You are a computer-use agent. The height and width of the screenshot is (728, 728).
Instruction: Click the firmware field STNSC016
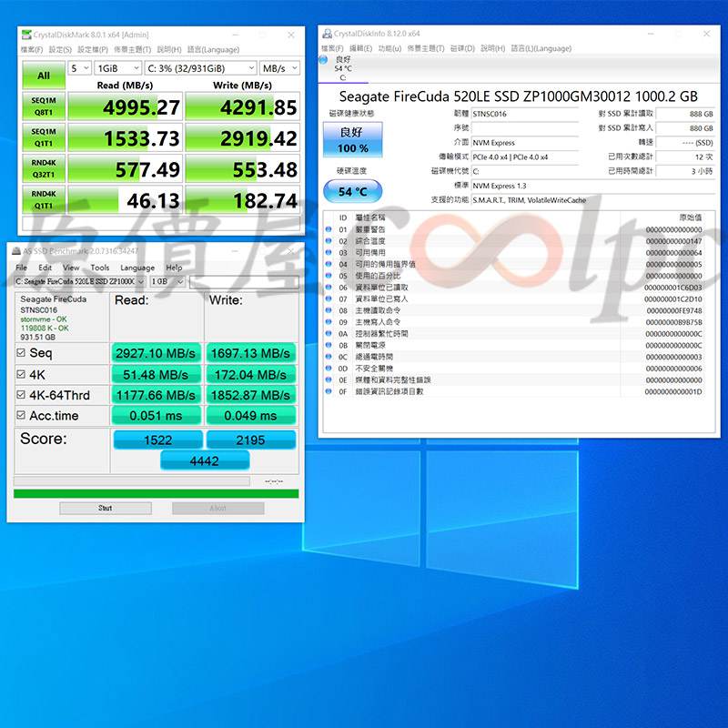coord(525,114)
